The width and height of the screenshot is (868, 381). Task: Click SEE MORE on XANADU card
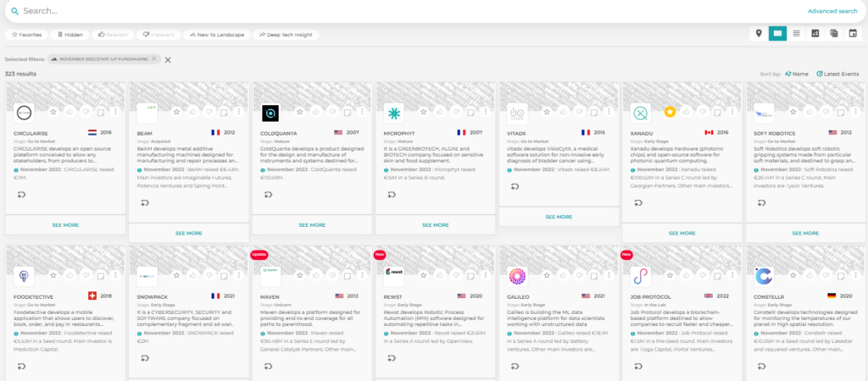[682, 234]
